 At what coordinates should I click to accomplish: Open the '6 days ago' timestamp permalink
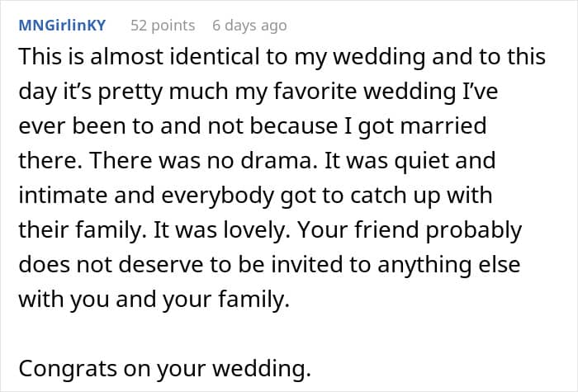pos(249,26)
